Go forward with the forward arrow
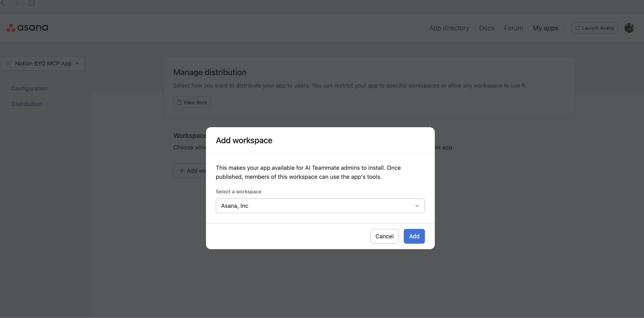The height and width of the screenshot is (318, 644). tap(17, 3)
